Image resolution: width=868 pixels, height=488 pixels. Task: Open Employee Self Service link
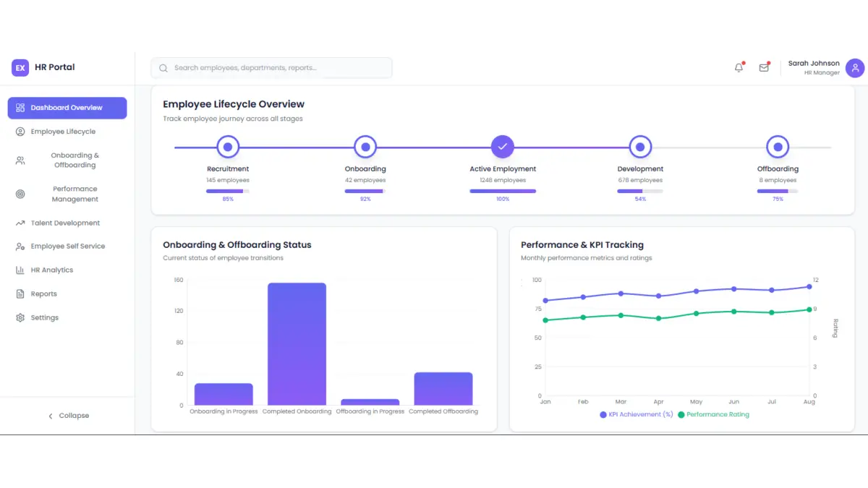click(67, 247)
